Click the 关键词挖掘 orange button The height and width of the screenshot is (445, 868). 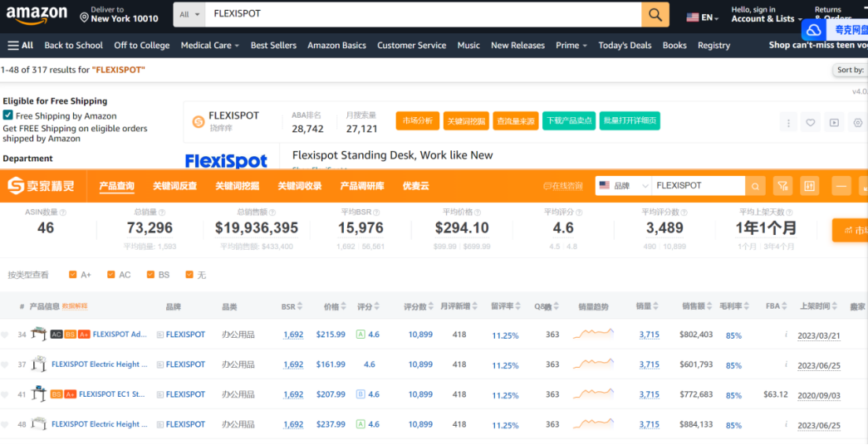(x=466, y=121)
